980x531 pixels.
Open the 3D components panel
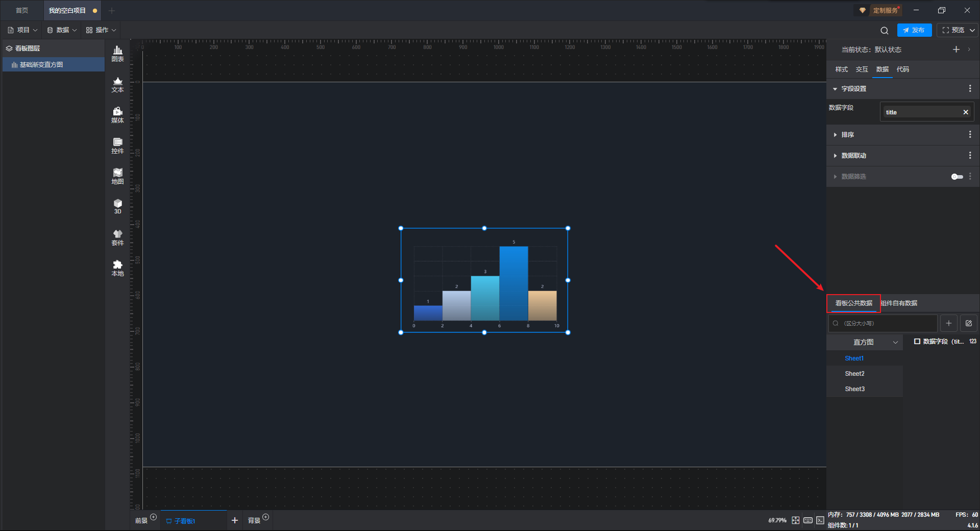click(117, 206)
